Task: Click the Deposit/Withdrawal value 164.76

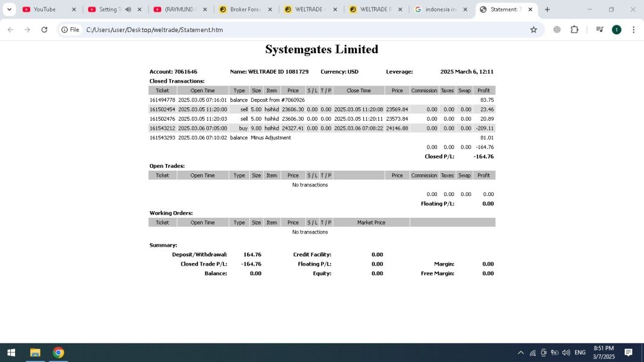Action: 252,255
